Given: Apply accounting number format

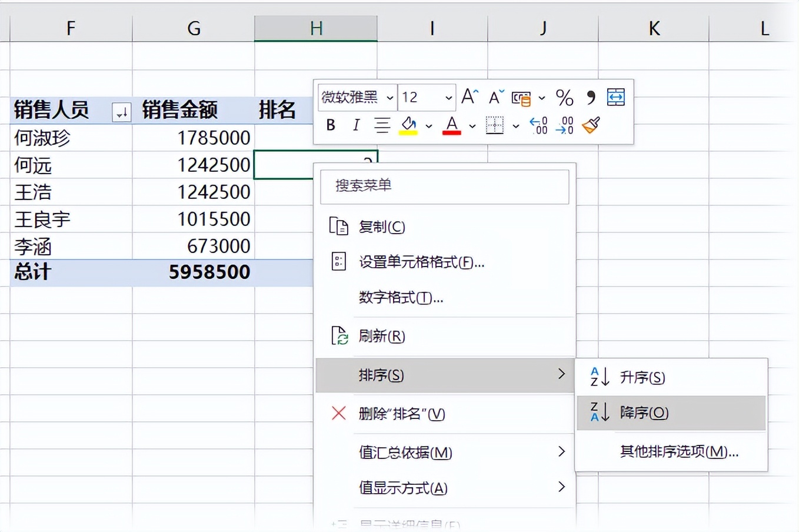Looking at the screenshot, I should coord(521,98).
